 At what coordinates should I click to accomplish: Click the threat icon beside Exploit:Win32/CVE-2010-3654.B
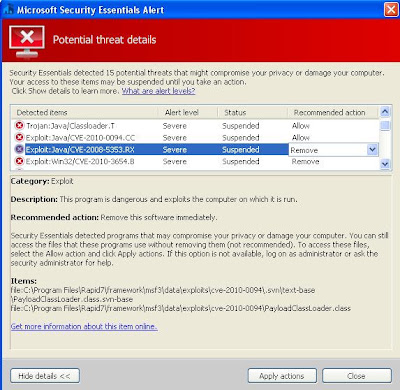pyautogui.click(x=20, y=161)
